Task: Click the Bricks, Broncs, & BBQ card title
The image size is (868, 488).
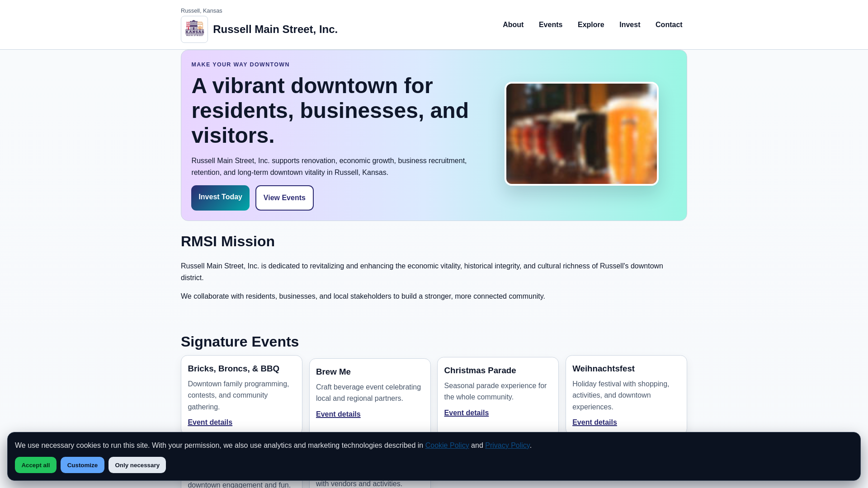Action: (x=233, y=369)
